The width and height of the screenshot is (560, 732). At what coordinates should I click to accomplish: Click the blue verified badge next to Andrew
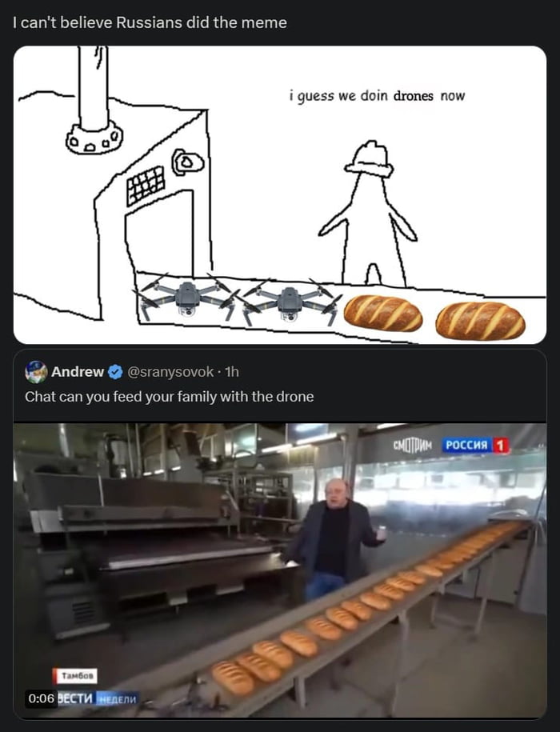tap(115, 372)
